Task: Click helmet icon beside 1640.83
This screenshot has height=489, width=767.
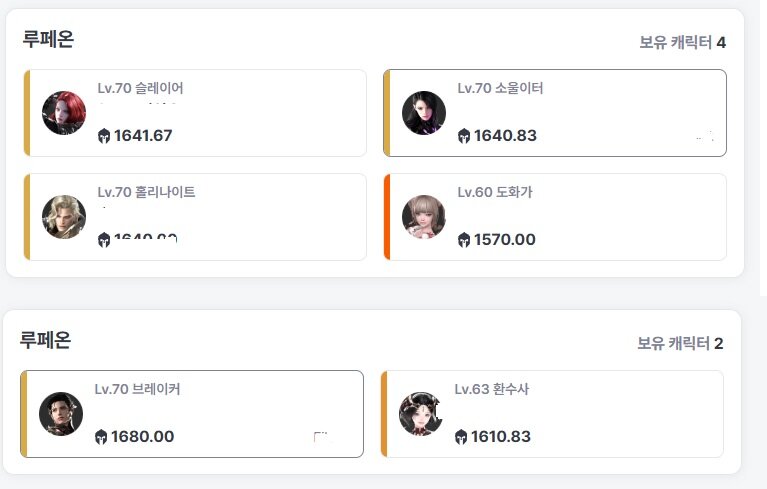Action: pos(464,136)
